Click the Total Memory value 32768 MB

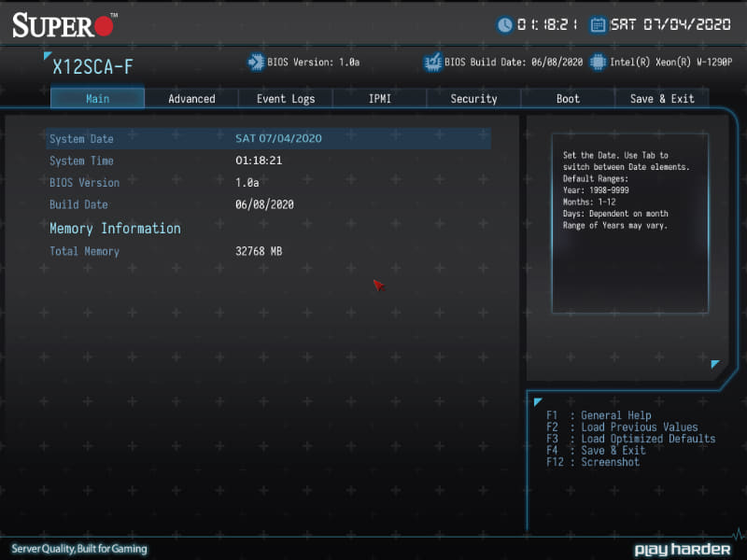258,250
